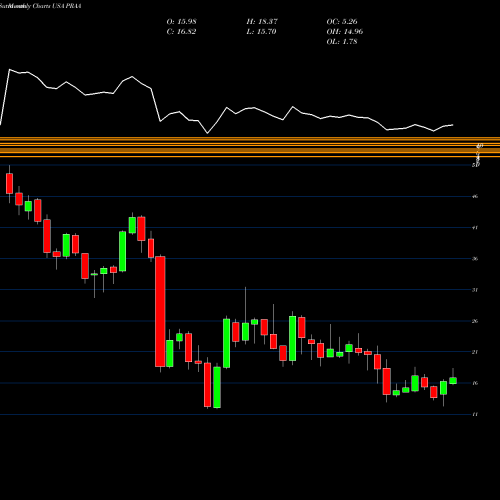Click the tall green candle touching the 11 gridline
Screen dimensions: 500x500
pos(217,387)
